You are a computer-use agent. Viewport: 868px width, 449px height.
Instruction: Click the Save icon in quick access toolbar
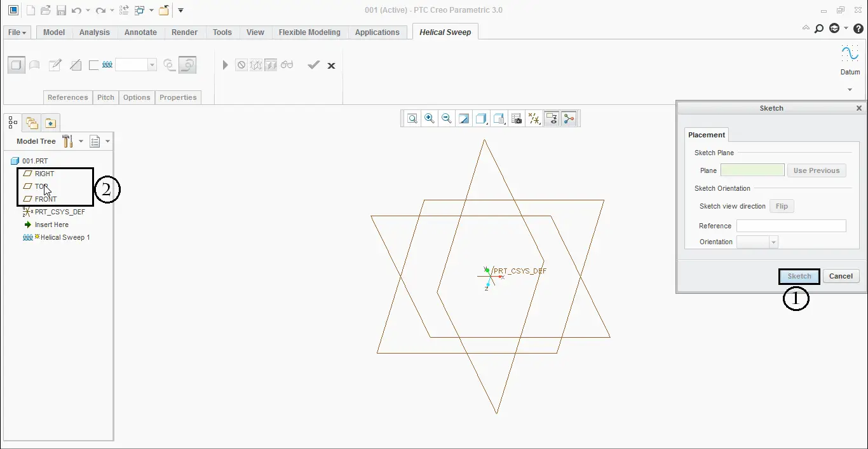[x=61, y=10]
